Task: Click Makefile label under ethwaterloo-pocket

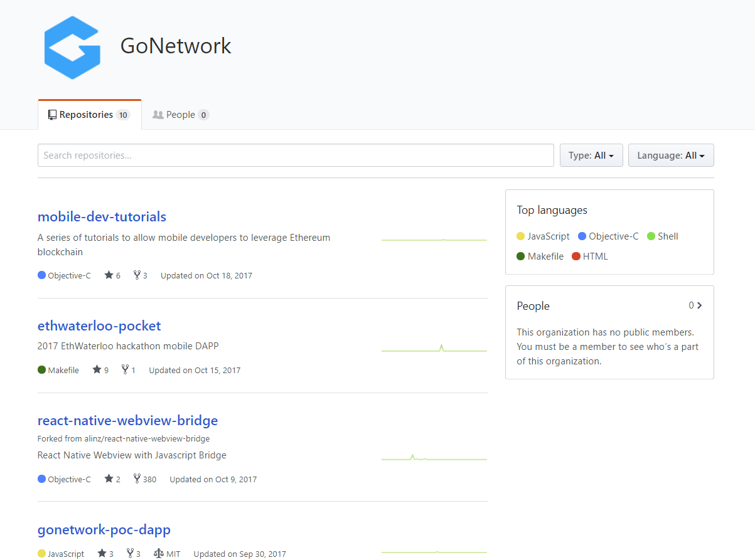Action: (63, 370)
